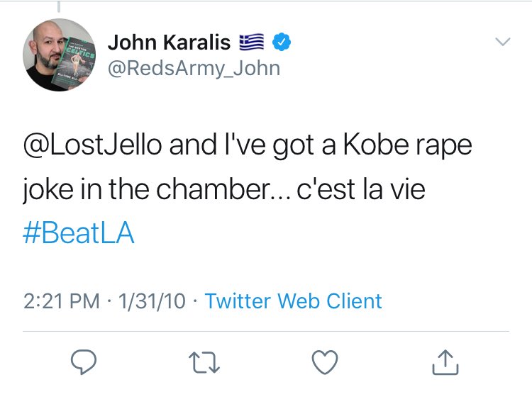Screen dimensions: 532x409
Task: Click the John Karalis display name
Action: pos(169,43)
